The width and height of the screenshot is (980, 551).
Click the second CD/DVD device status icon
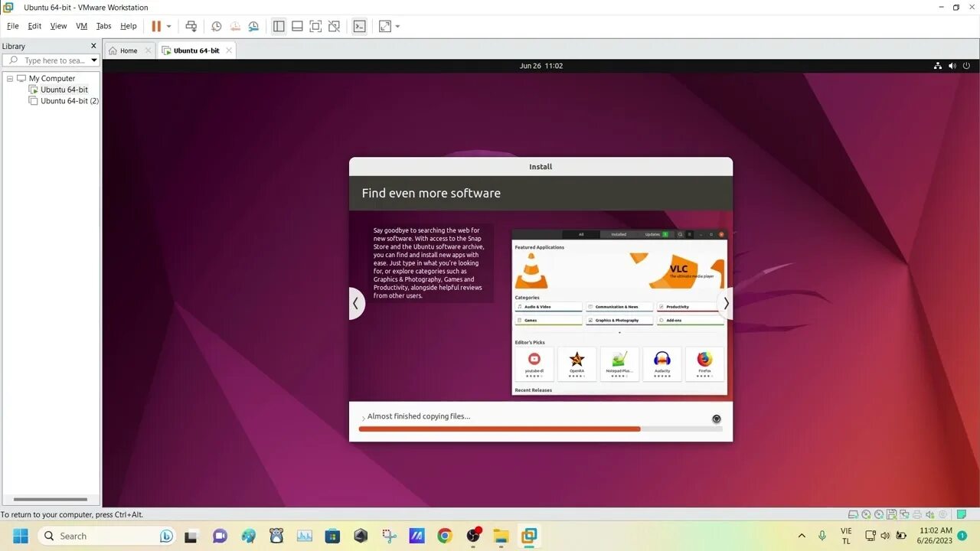pyautogui.click(x=879, y=515)
